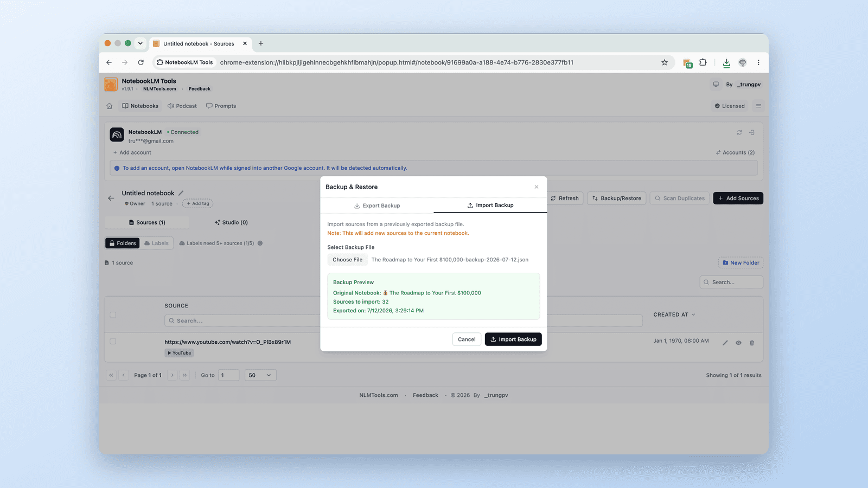Open the Prompts nav item
The width and height of the screenshot is (868, 488).
pyautogui.click(x=221, y=106)
